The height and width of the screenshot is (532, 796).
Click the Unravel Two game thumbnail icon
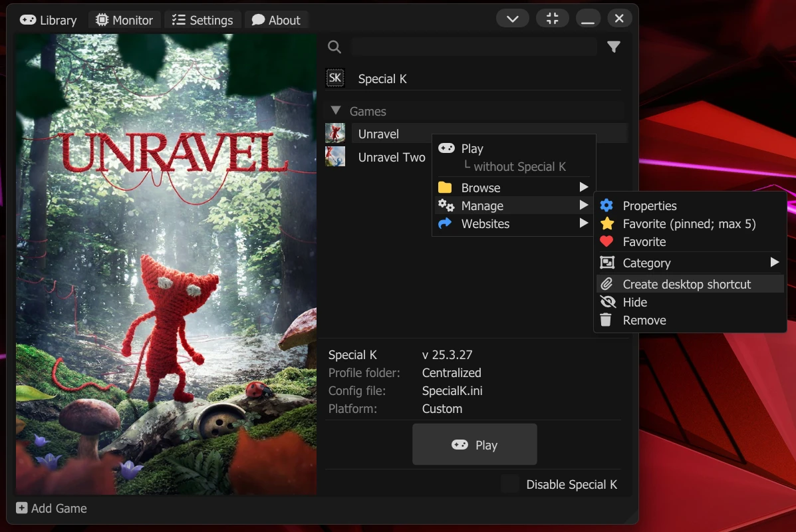[x=335, y=157]
